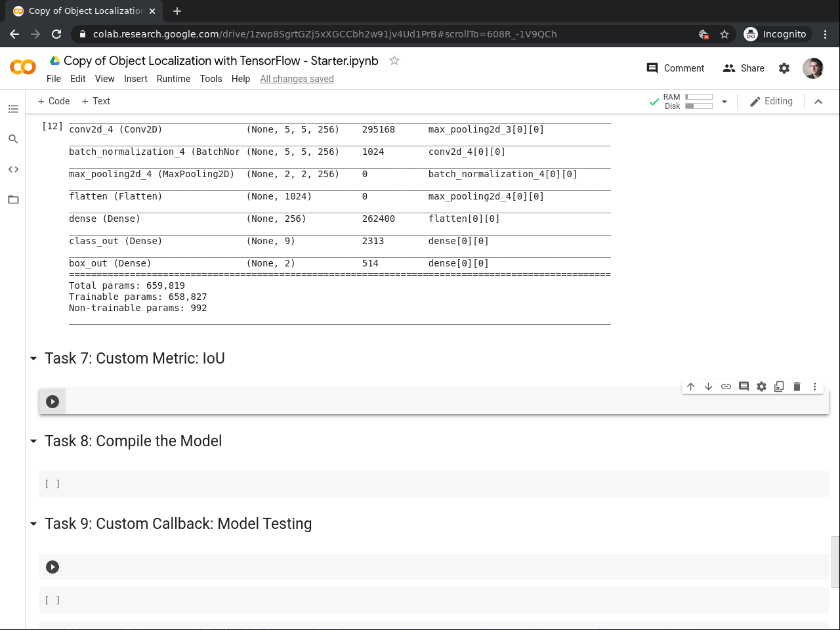
Task: Open the View menu
Action: pyautogui.click(x=105, y=79)
